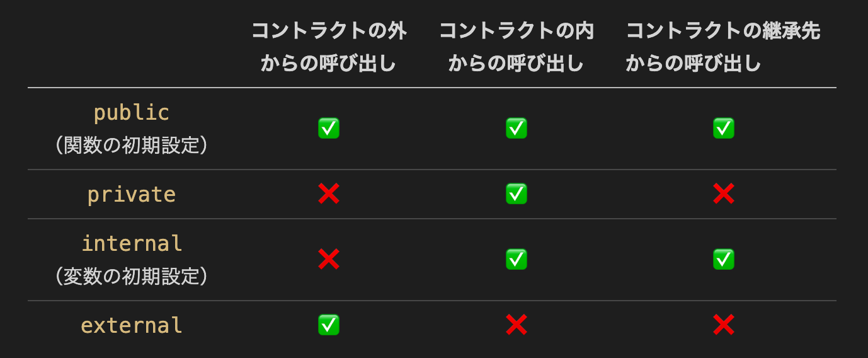Screen dimensions: 868x358
Task: Click the コントラクトの継承先 column header
Action: point(723,47)
